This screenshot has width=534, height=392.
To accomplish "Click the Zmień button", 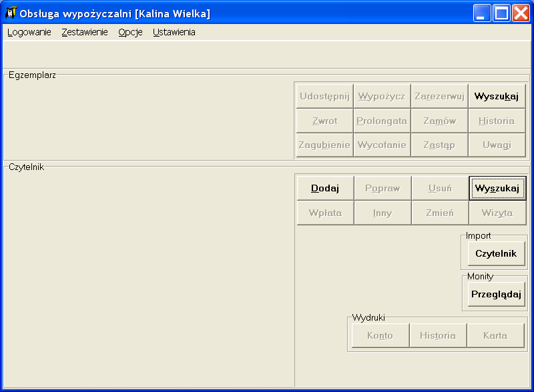I will [440, 213].
